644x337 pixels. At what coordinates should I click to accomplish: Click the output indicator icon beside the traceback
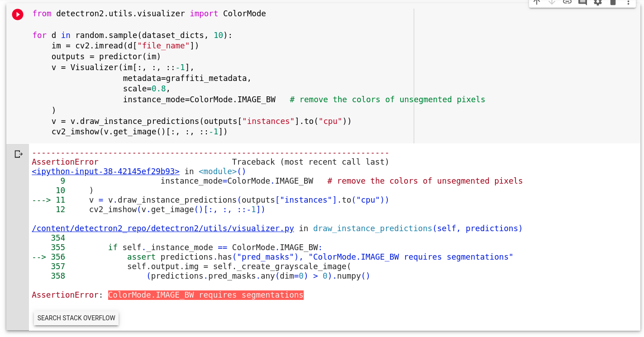coord(18,154)
